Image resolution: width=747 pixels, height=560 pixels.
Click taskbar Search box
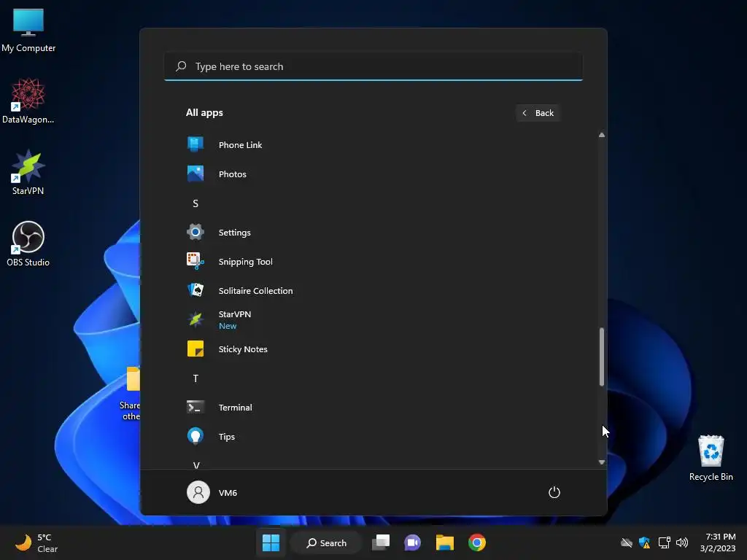coord(327,542)
